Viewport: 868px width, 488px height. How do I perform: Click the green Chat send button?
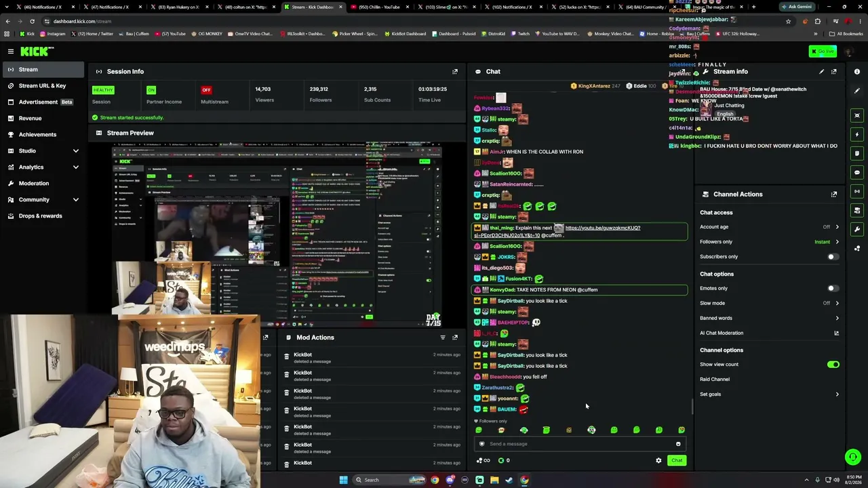pos(677,461)
